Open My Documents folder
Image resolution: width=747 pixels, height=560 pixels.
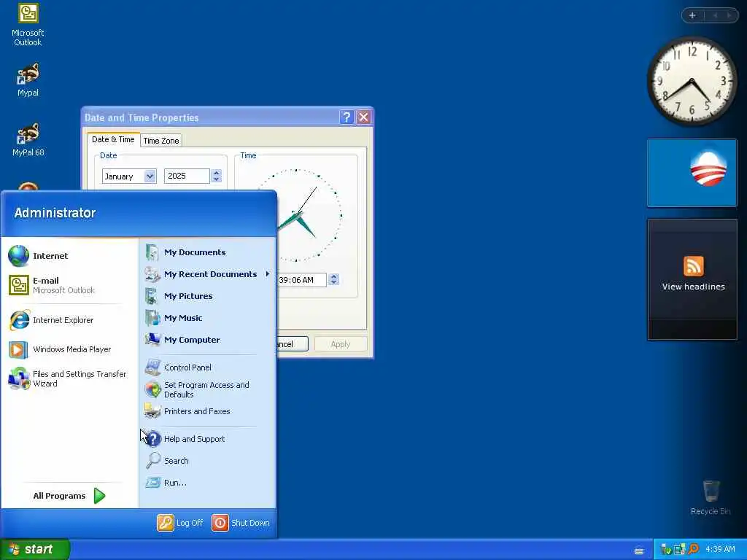click(x=206, y=252)
